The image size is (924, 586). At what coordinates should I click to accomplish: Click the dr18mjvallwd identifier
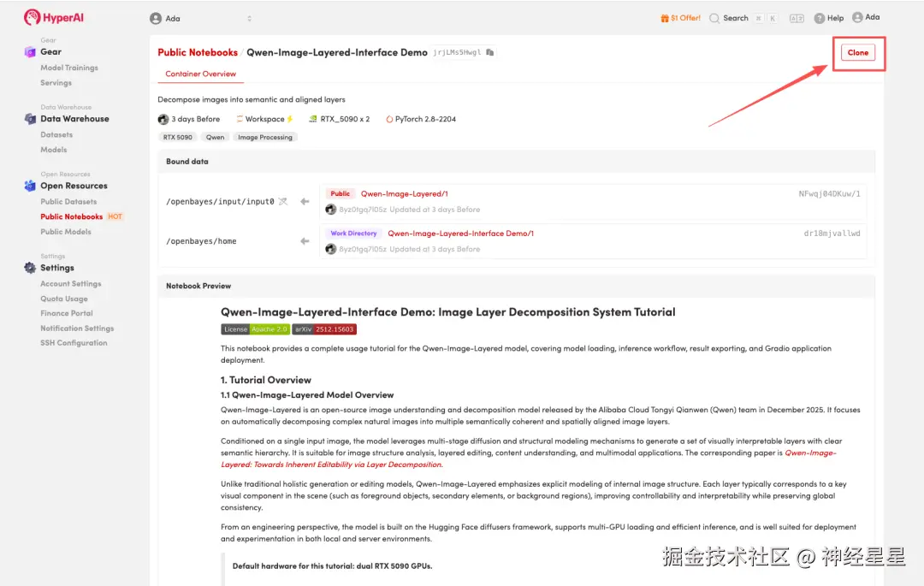coord(832,234)
